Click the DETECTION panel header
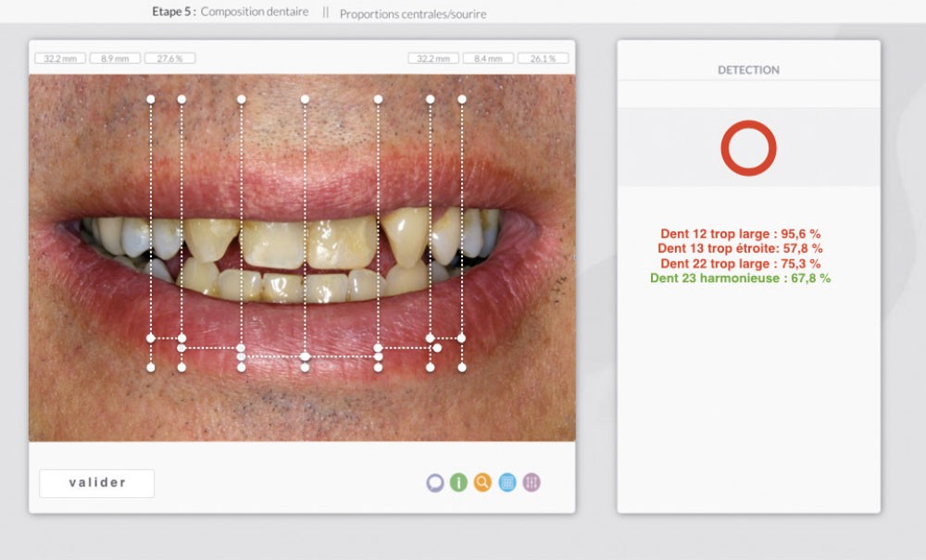Viewport: 926px width, 560px height. [748, 69]
